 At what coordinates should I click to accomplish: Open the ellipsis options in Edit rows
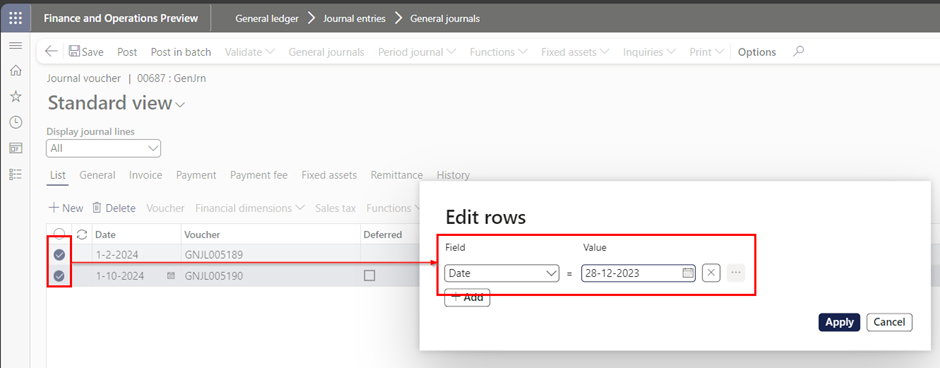[736, 273]
